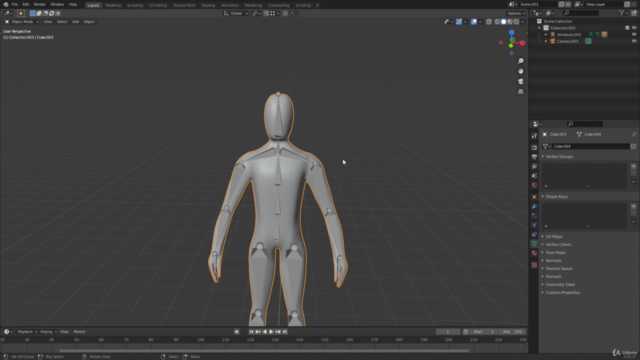
Task: Open the Edit menu
Action: click(x=26, y=4)
